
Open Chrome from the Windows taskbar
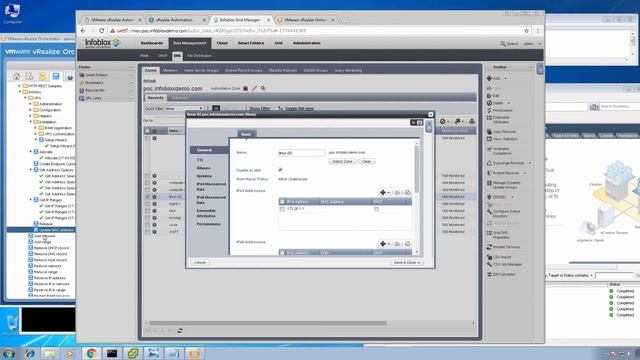tap(91, 353)
